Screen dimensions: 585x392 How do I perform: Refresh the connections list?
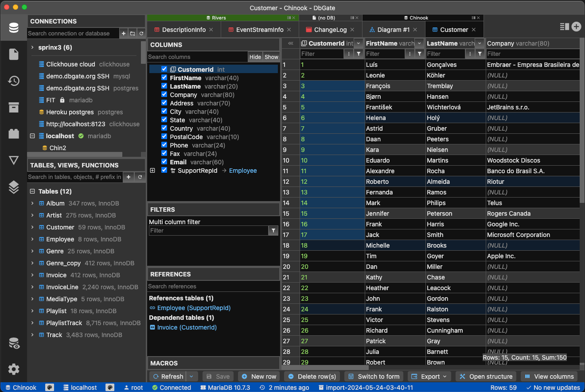141,33
